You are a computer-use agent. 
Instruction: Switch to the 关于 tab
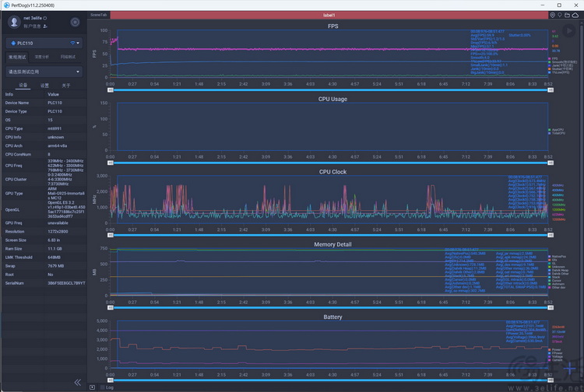coord(66,86)
